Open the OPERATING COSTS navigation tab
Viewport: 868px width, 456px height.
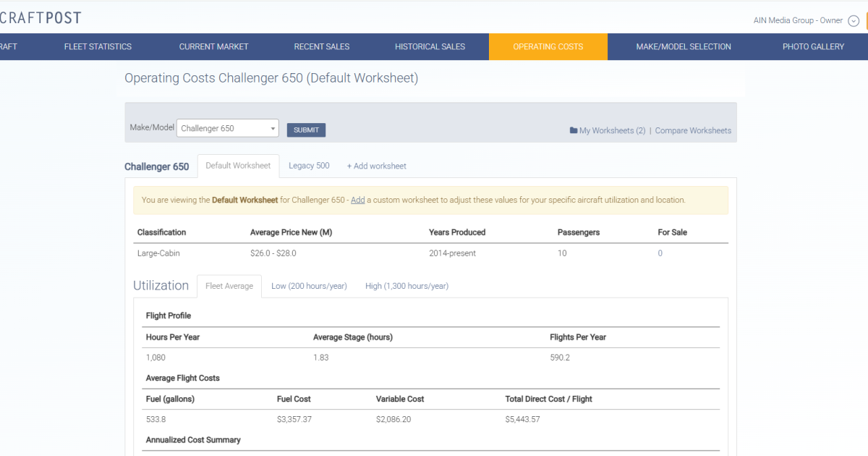point(548,46)
